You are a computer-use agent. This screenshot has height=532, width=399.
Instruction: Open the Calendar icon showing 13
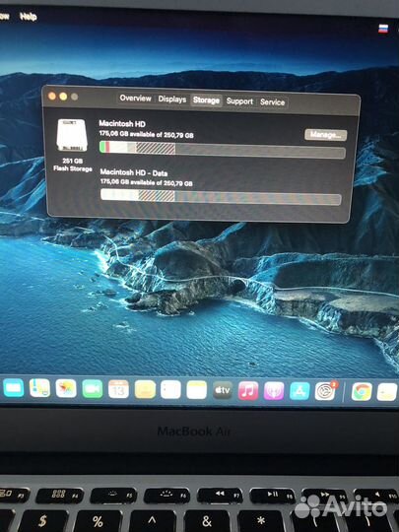tap(118, 389)
